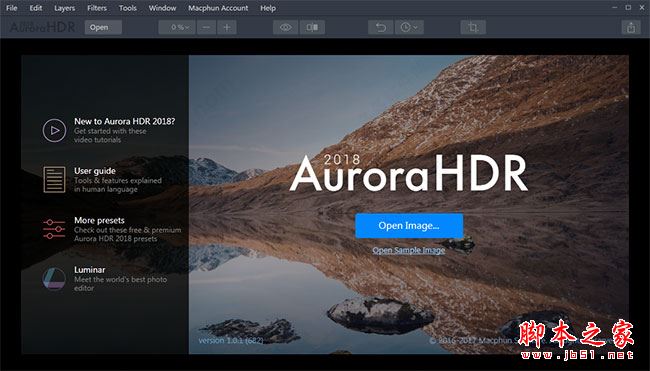
Task: Click the Open Image... button
Action: coord(409,226)
